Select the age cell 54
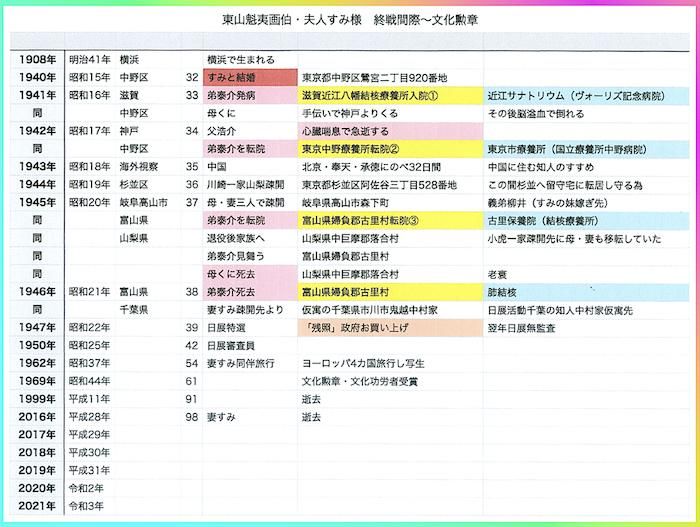 (192, 363)
